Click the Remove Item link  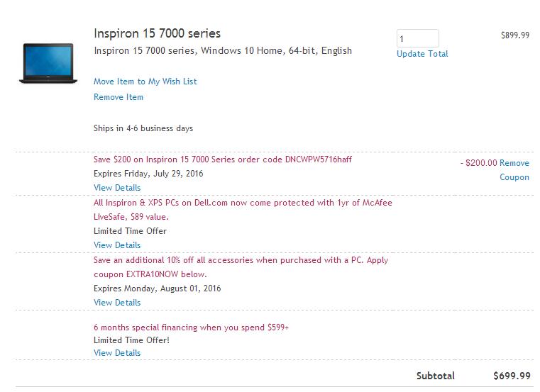coord(118,97)
